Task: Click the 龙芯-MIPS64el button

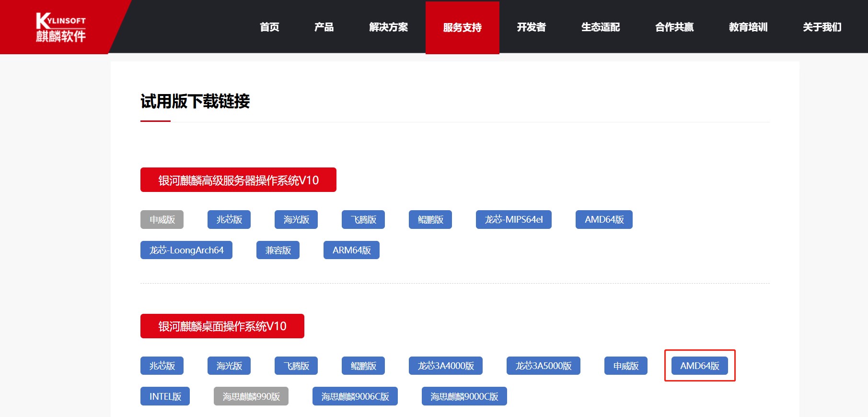Action: pos(514,219)
